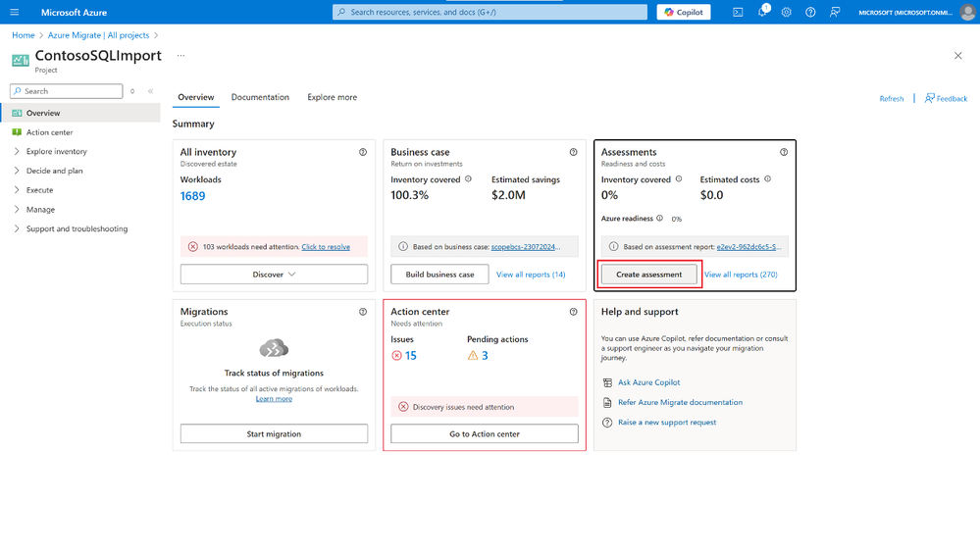Select Overview in the left menu

point(80,113)
